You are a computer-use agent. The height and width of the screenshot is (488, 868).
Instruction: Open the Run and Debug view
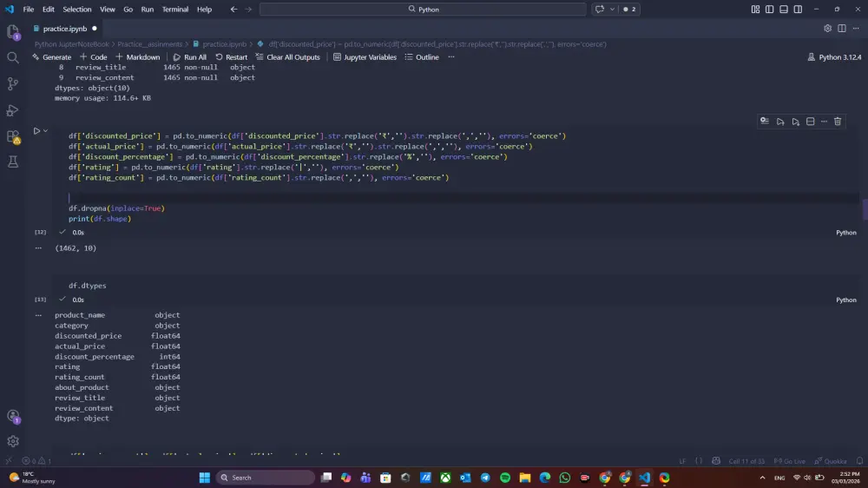coord(13,110)
